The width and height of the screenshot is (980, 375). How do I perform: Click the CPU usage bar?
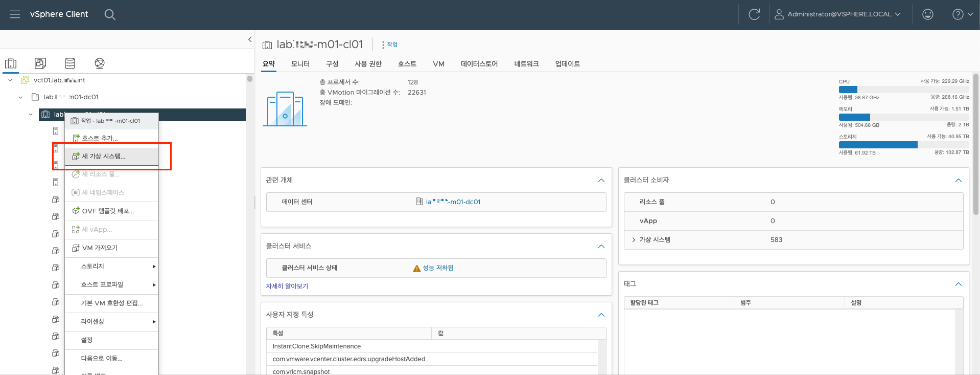click(904, 90)
